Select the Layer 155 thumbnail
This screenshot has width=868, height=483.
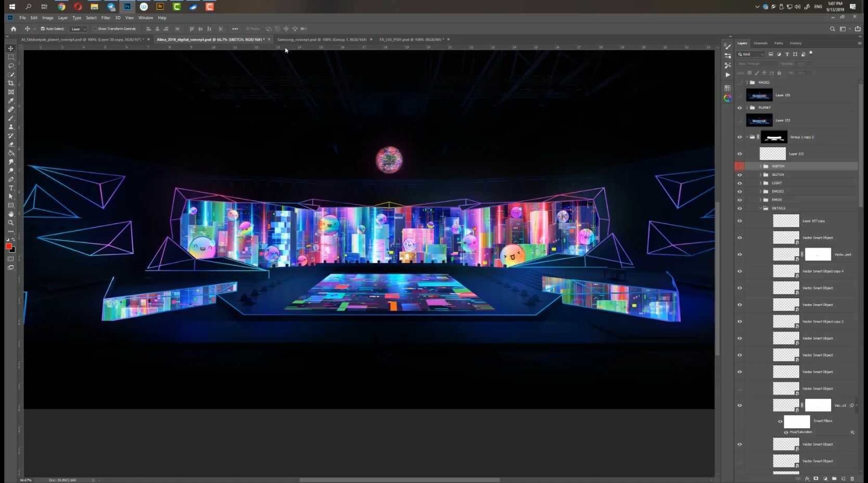click(x=759, y=95)
